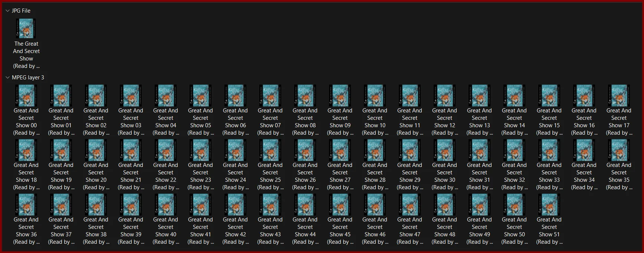Click the MPEG layer 3 group label
The image size is (644, 253).
pyautogui.click(x=28, y=78)
